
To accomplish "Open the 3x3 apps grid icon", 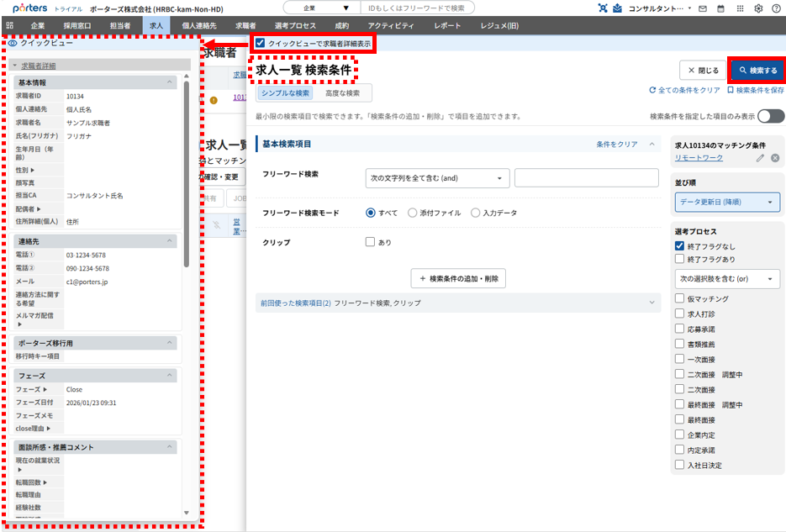I will [740, 8].
